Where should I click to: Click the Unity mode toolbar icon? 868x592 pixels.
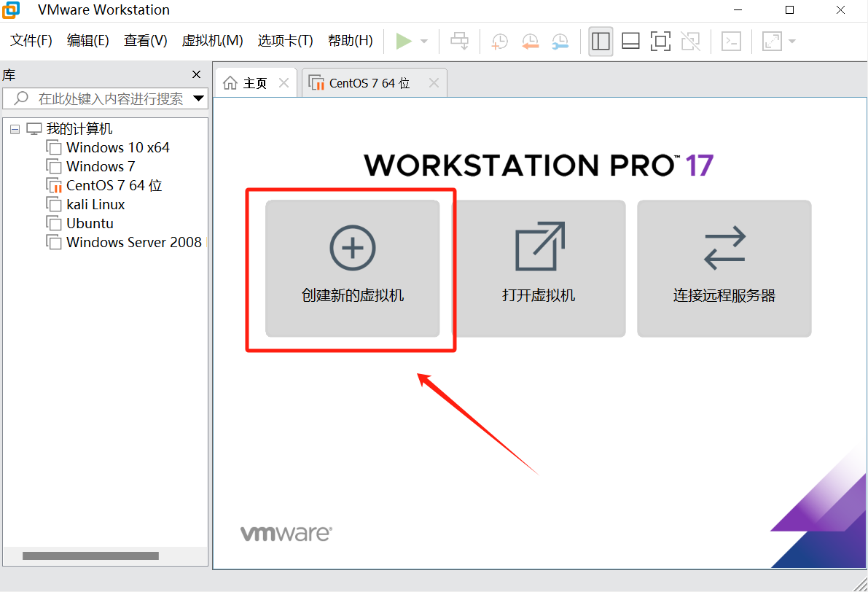point(690,42)
